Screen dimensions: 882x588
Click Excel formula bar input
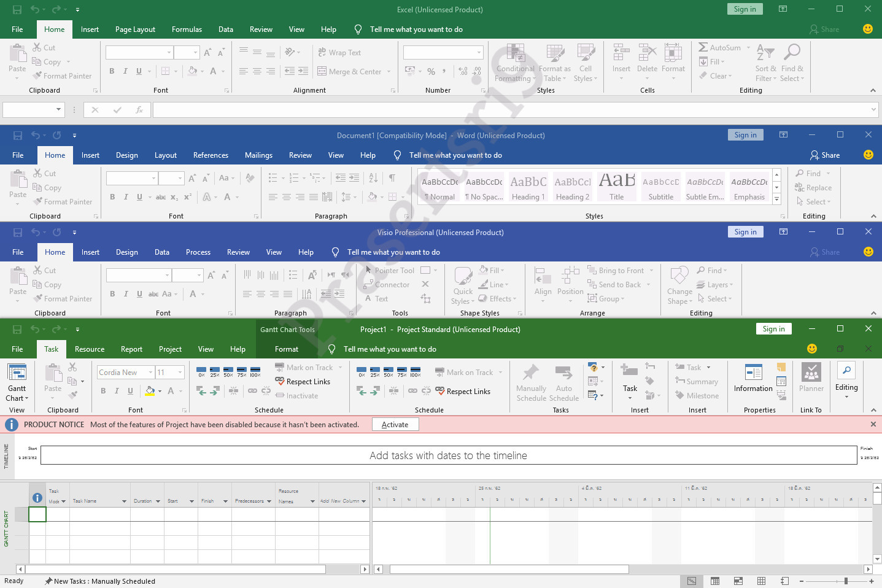tap(511, 110)
